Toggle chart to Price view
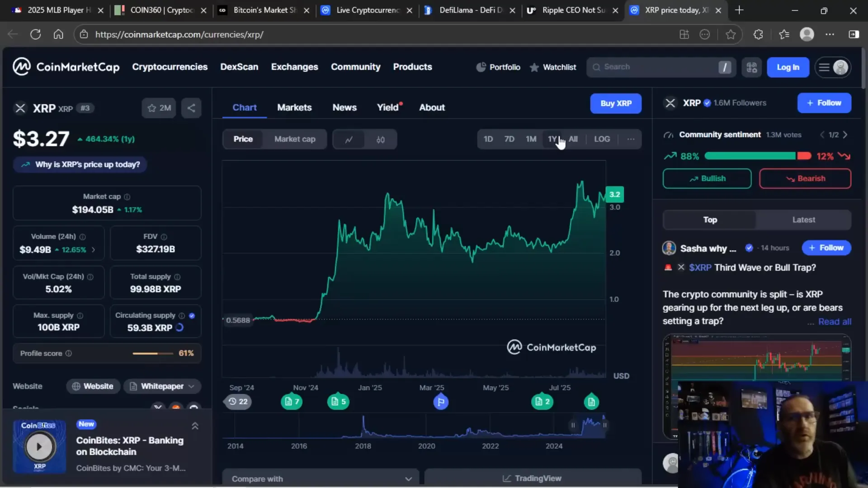The image size is (868, 488). coord(243,139)
